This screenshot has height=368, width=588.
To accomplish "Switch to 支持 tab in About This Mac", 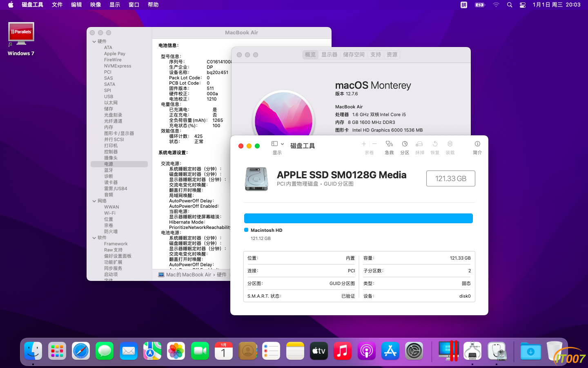I will pos(376,55).
